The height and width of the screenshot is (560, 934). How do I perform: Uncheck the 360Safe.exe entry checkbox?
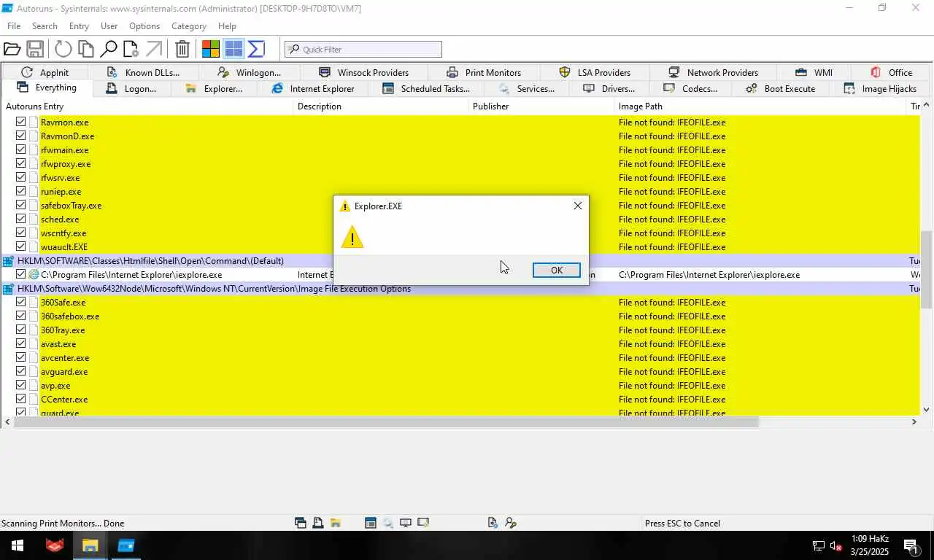click(21, 302)
